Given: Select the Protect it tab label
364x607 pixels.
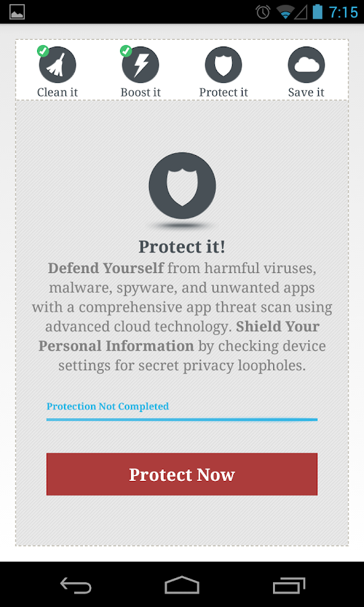Looking at the screenshot, I should 223,92.
